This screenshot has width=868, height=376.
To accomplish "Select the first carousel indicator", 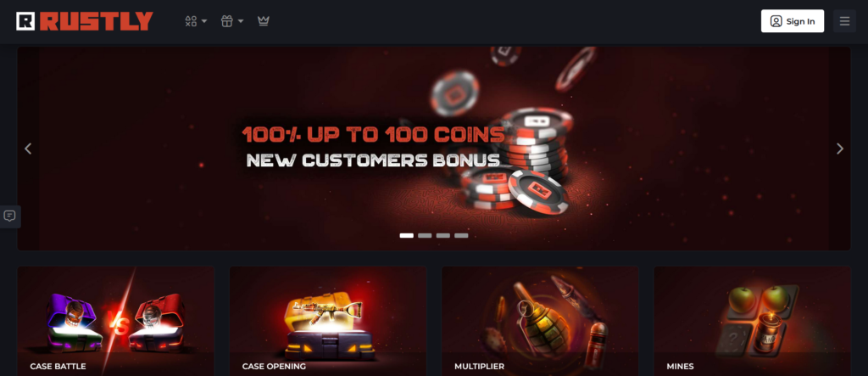I will pyautogui.click(x=406, y=236).
